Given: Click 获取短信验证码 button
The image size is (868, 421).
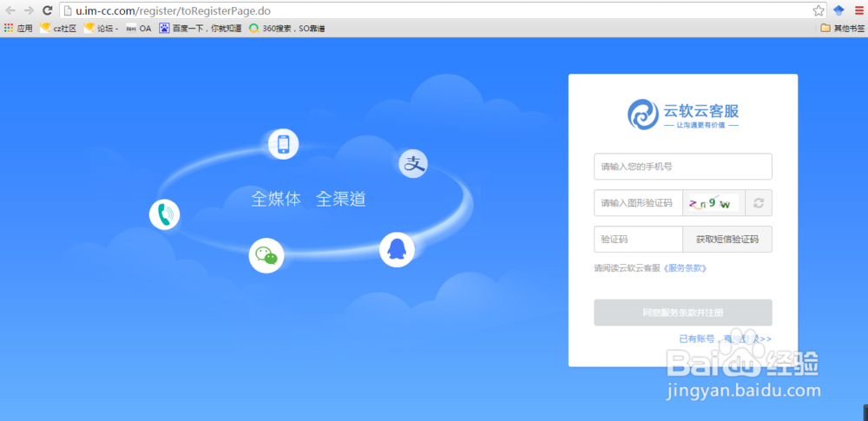Looking at the screenshot, I should (x=727, y=240).
